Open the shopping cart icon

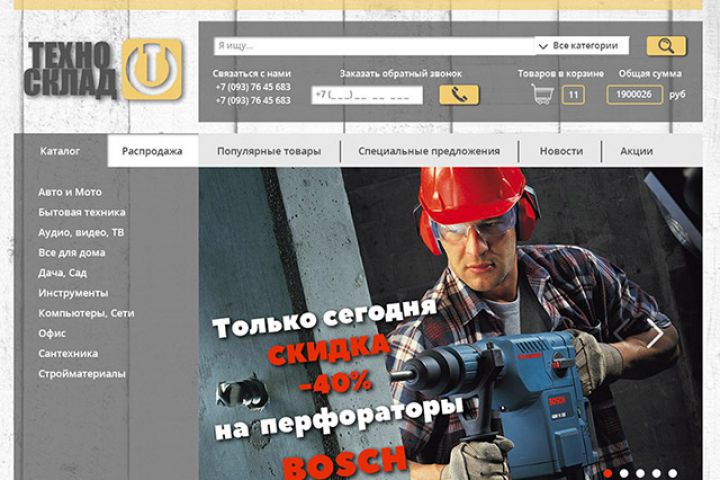pos(542,94)
